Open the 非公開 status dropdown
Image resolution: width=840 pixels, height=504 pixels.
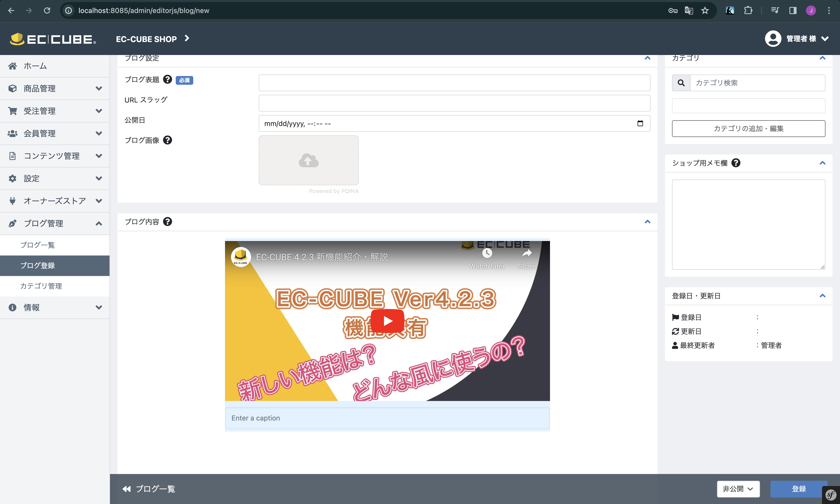tap(738, 489)
